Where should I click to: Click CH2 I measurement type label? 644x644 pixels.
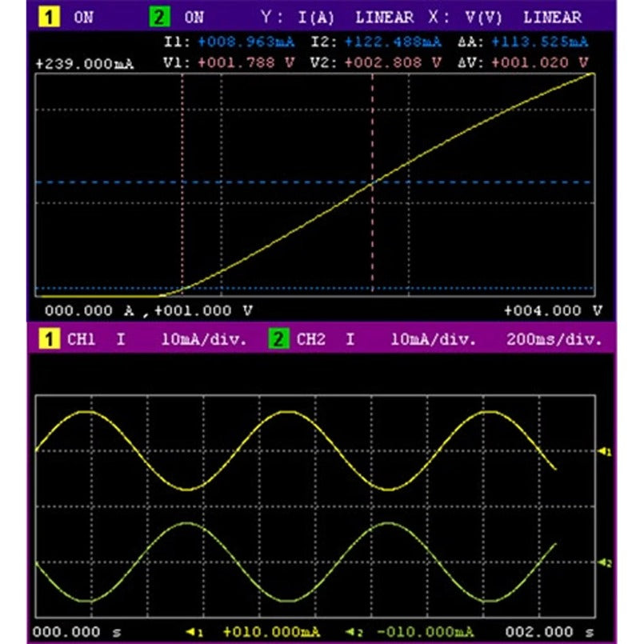point(350,339)
